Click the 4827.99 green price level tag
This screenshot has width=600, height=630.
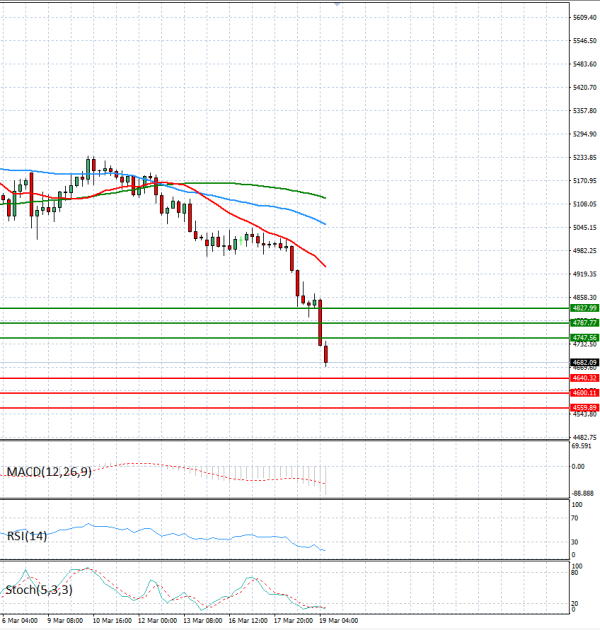pyautogui.click(x=558, y=308)
